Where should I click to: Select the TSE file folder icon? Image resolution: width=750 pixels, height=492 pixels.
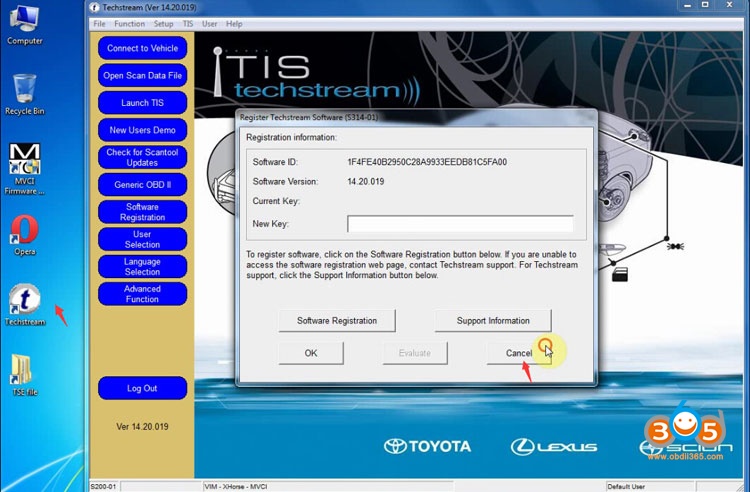tap(24, 375)
